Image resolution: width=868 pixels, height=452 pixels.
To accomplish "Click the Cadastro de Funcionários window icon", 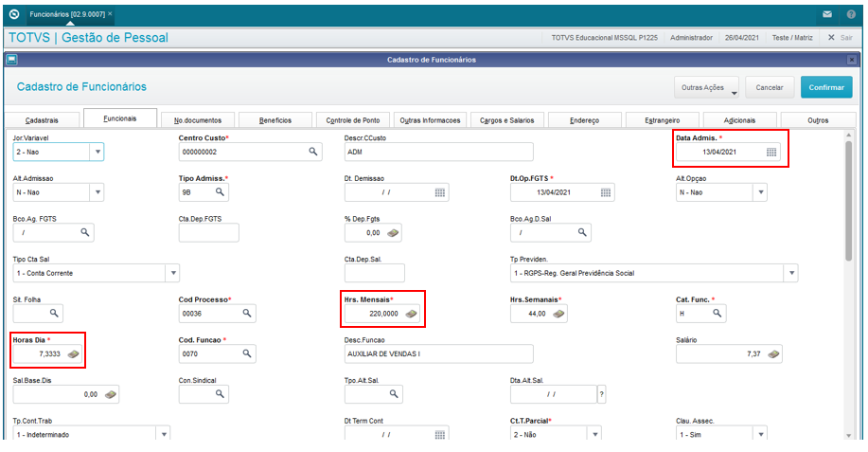I will [x=11, y=60].
